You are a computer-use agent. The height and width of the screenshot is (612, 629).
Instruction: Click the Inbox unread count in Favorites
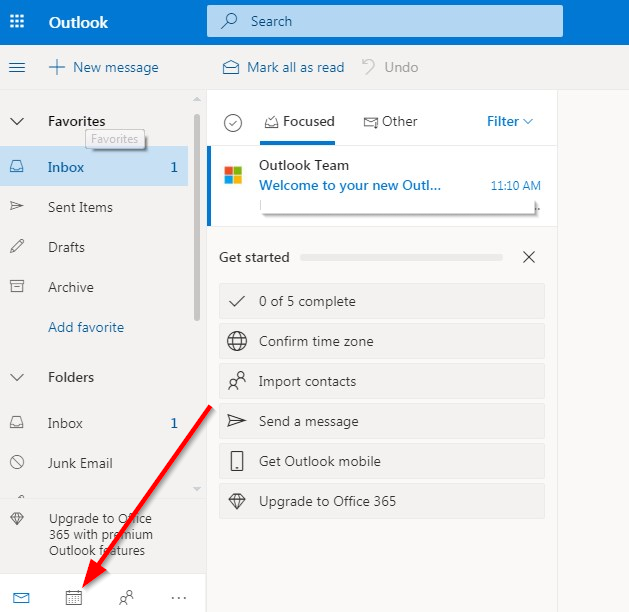pos(174,167)
